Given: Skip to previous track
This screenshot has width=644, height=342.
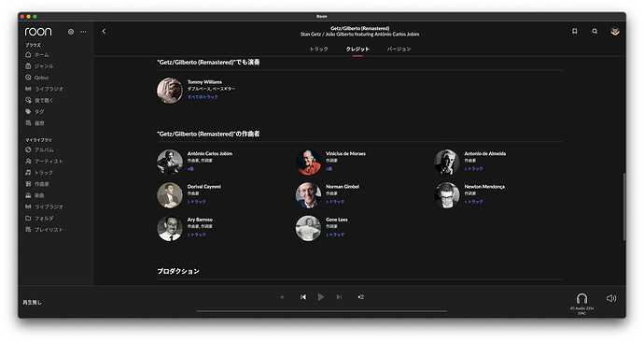Looking at the screenshot, I should coord(302,297).
